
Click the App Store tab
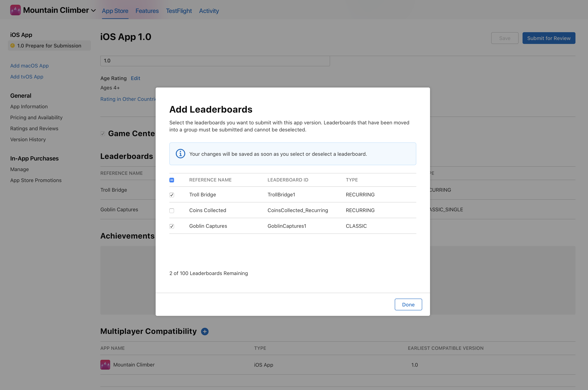point(115,10)
